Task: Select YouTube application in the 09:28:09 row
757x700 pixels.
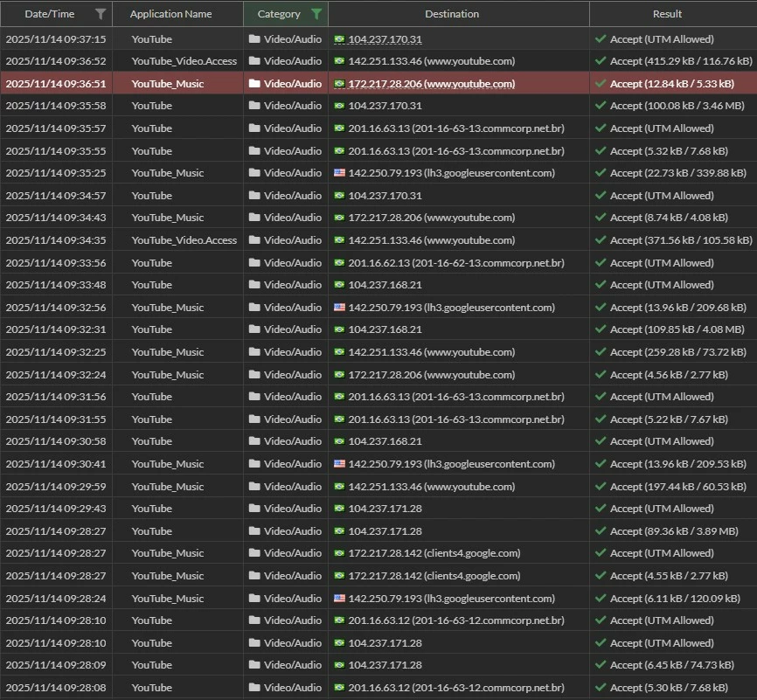Action: click(x=151, y=665)
